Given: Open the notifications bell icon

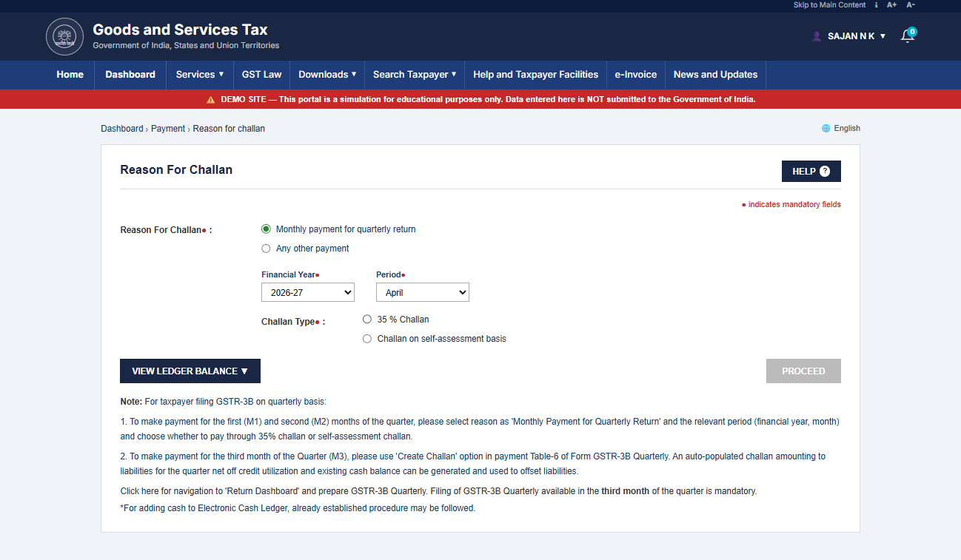Looking at the screenshot, I should click(x=907, y=36).
